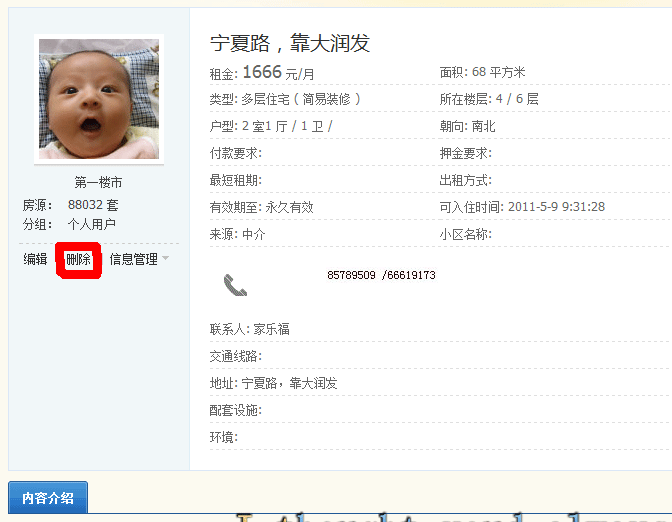Click type value 多层住宅（简易装修）
This screenshot has width=672, height=522.
301,99
